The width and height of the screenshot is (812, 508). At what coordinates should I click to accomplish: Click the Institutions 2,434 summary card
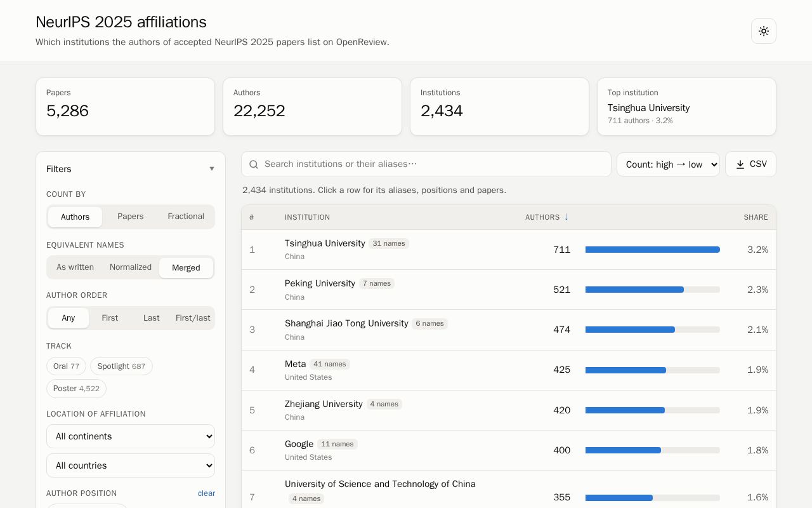coord(499,107)
